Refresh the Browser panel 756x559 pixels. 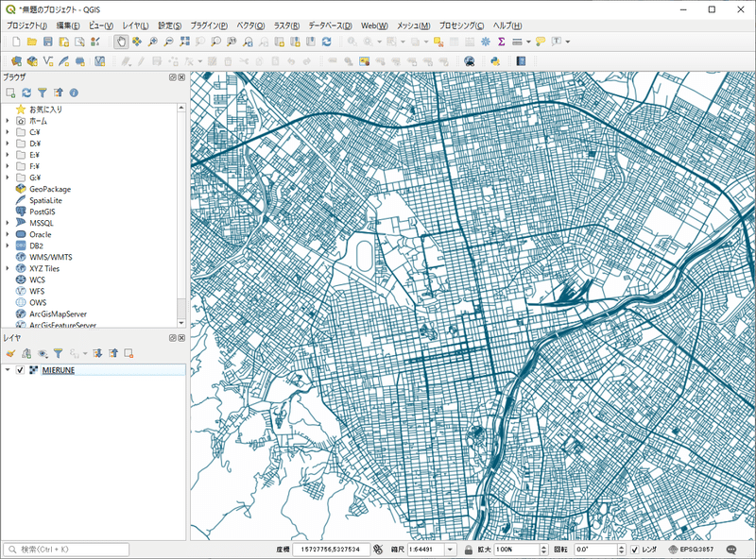26,93
